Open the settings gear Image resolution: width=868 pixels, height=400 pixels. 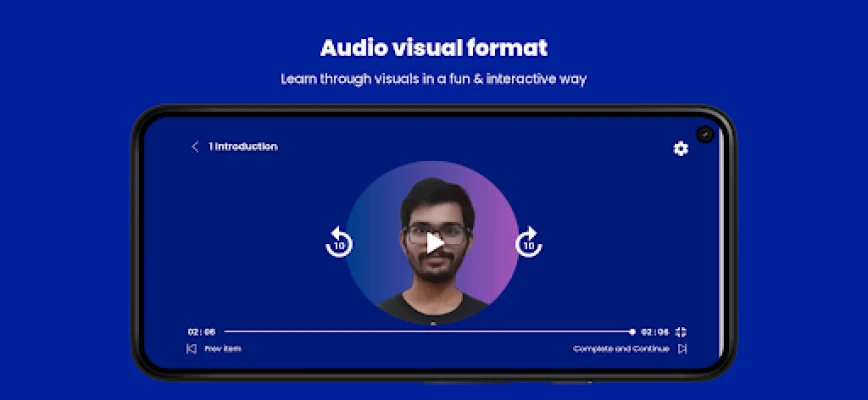tap(681, 148)
